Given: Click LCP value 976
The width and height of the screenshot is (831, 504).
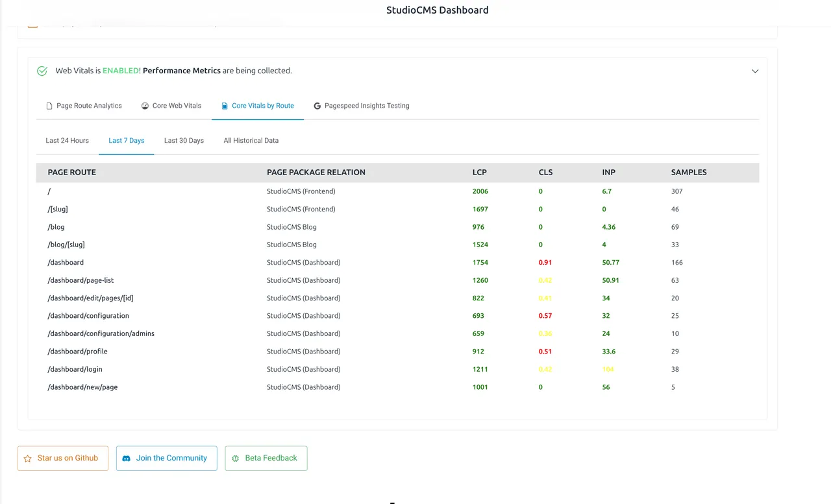Looking at the screenshot, I should coord(478,227).
